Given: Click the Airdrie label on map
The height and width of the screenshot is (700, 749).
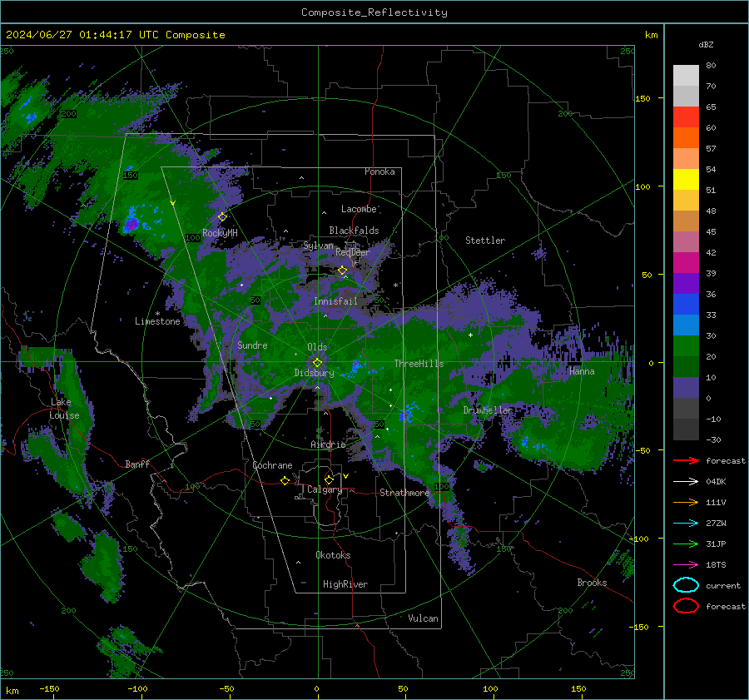Looking at the screenshot, I should tap(328, 444).
